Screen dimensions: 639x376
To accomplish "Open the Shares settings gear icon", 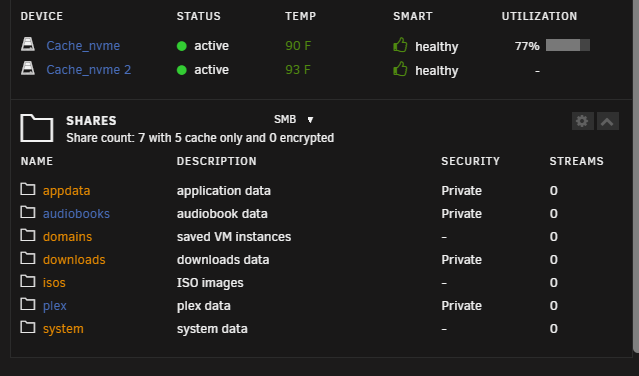I will coord(582,121).
